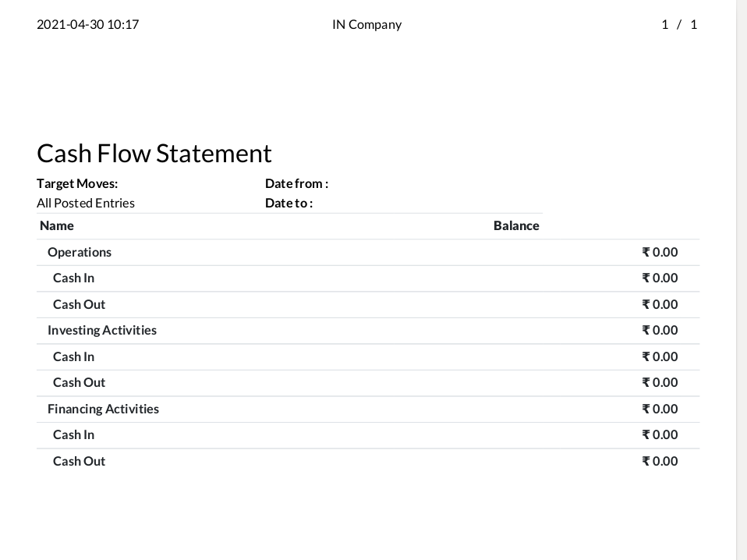The height and width of the screenshot is (560, 747).
Task: Select the Target Moves label
Action: pyautogui.click(x=77, y=183)
